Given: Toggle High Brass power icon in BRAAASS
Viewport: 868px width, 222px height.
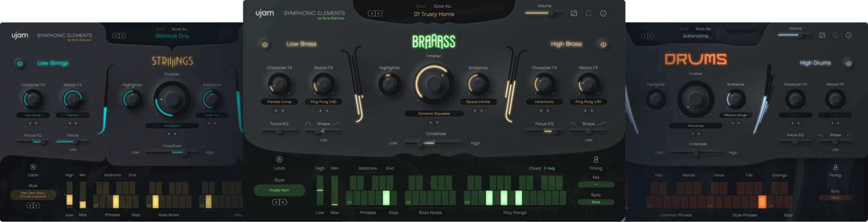Looking at the screenshot, I should (x=603, y=44).
